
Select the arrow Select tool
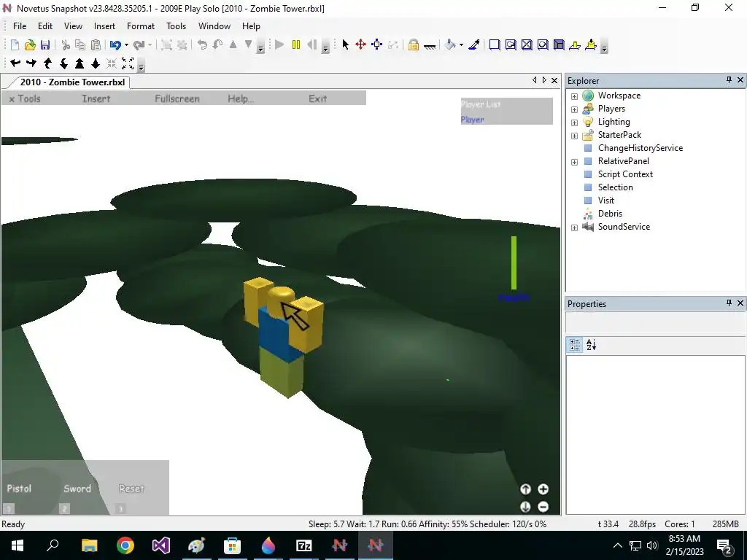(345, 44)
